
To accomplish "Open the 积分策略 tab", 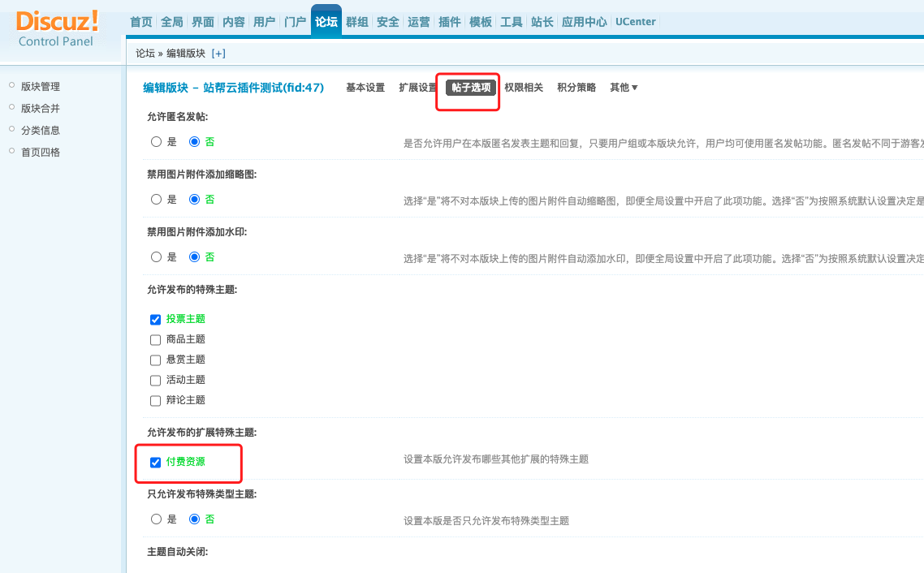I will (x=576, y=88).
